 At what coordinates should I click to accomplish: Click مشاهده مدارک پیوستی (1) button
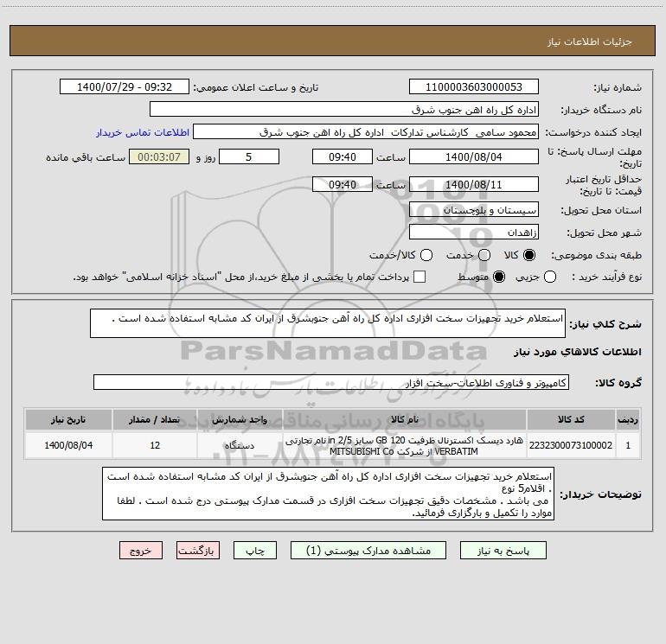point(368,551)
